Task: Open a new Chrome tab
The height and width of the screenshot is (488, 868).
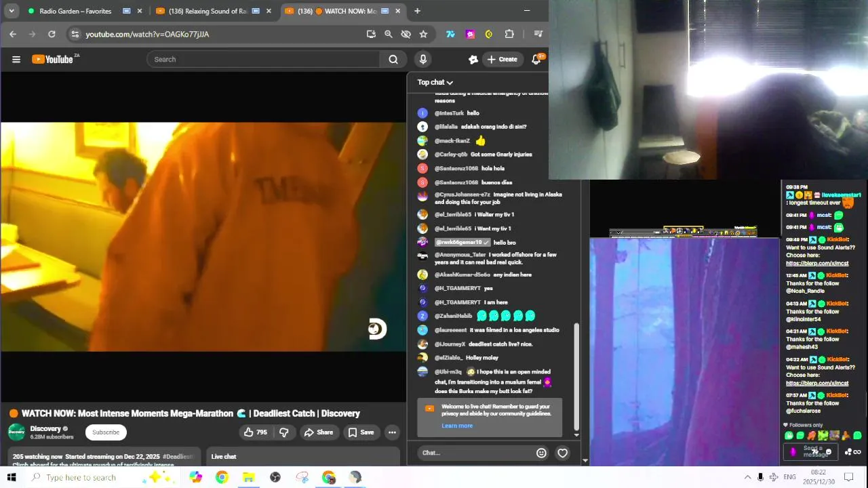Action: coord(417,11)
